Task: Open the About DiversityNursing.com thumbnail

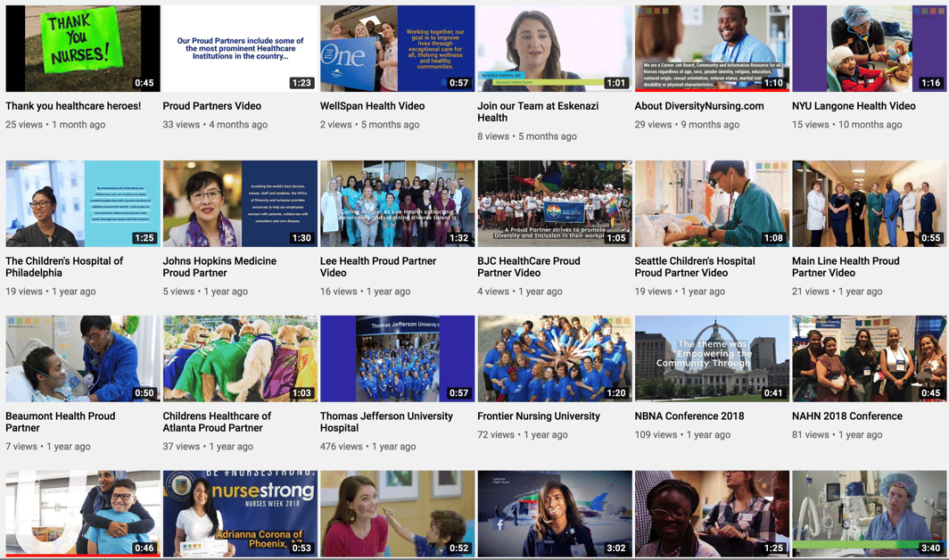Action: pos(713,48)
